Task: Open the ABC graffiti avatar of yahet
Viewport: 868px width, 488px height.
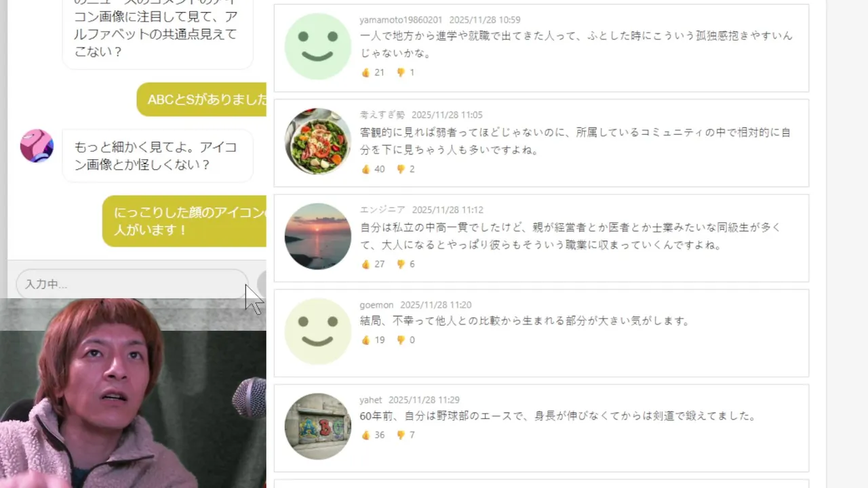Action: (x=318, y=426)
